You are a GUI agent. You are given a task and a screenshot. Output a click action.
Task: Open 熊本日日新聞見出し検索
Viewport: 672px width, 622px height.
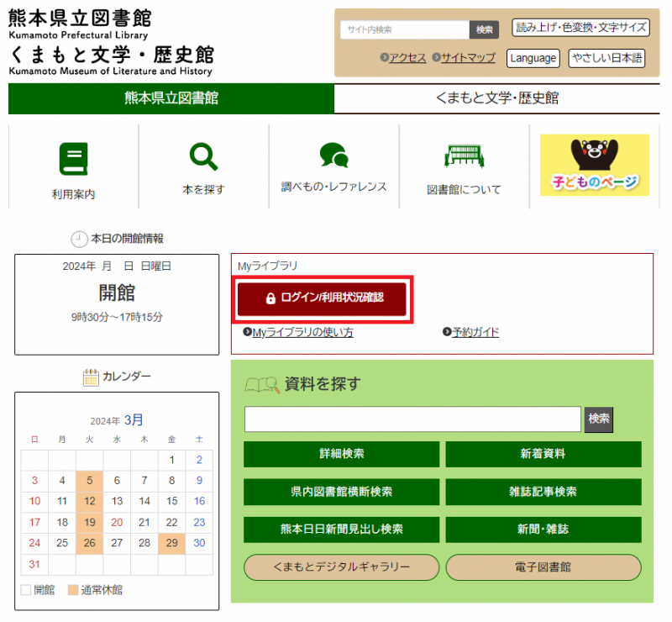click(x=342, y=530)
